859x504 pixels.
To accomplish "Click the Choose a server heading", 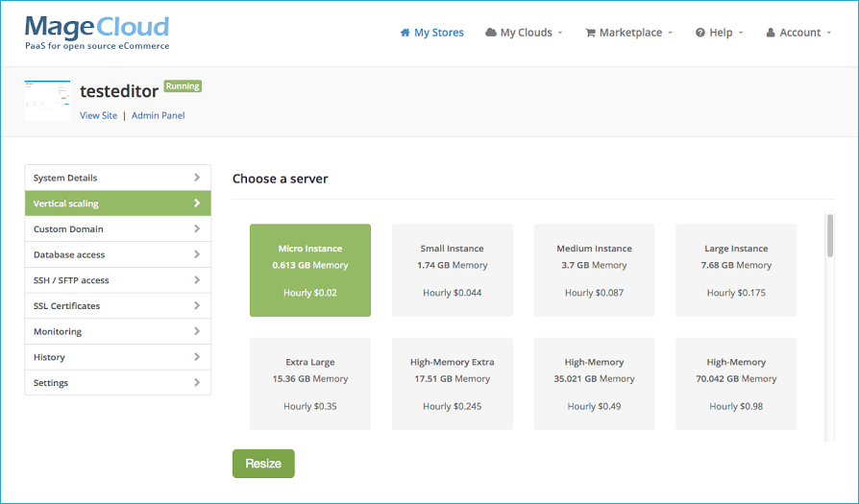I will (x=280, y=179).
